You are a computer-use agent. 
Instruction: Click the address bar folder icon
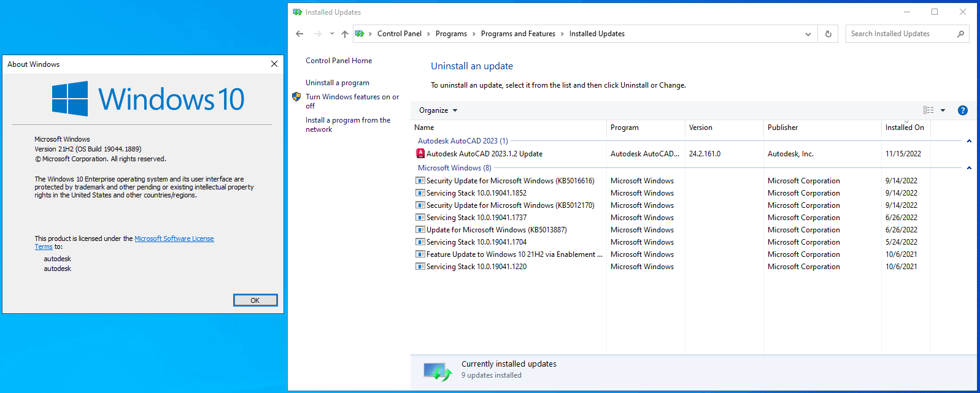(360, 34)
